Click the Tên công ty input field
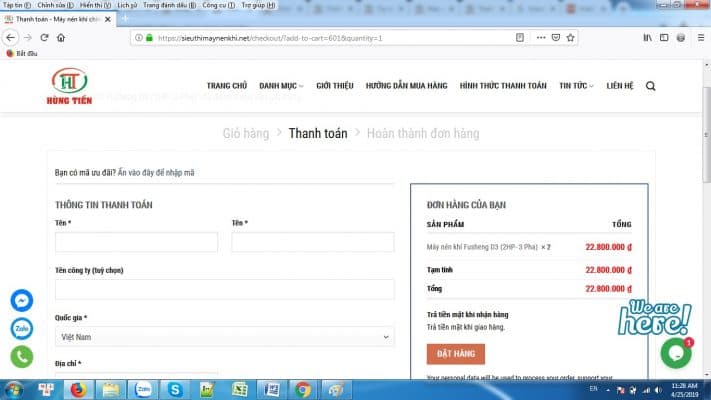 (225, 289)
